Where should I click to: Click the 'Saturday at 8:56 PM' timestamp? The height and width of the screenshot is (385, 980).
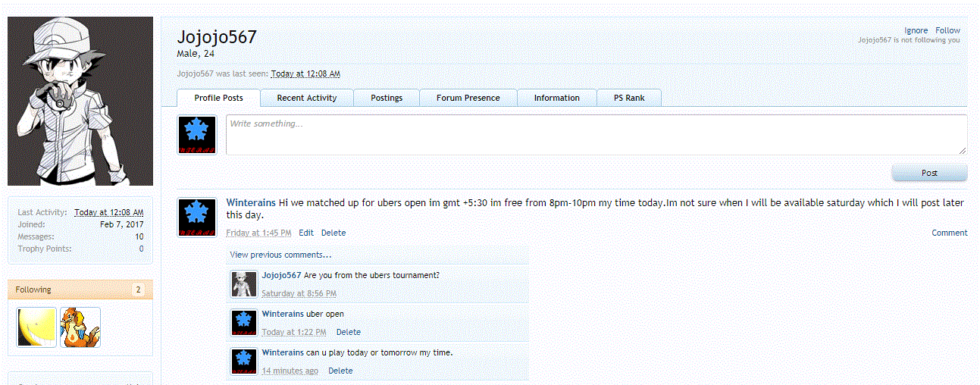pos(299,293)
